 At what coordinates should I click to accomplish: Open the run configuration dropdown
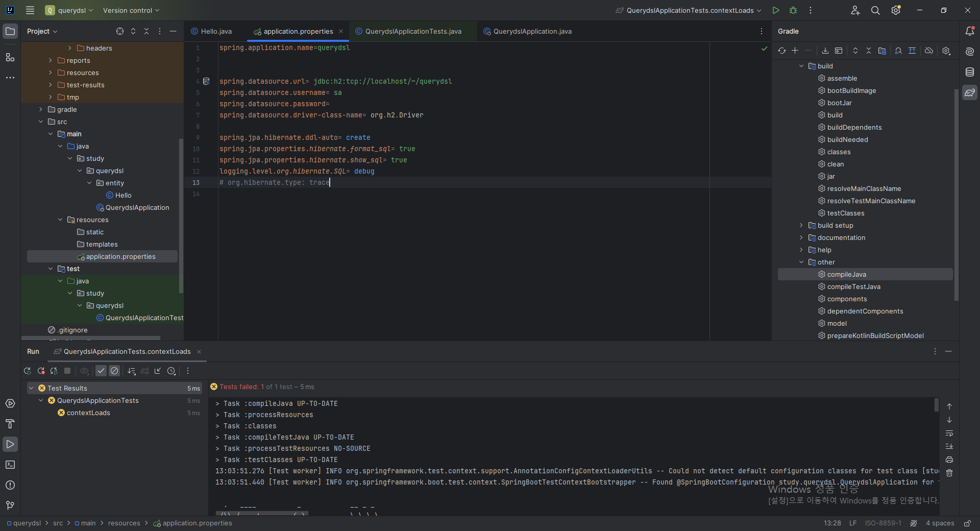pos(689,10)
